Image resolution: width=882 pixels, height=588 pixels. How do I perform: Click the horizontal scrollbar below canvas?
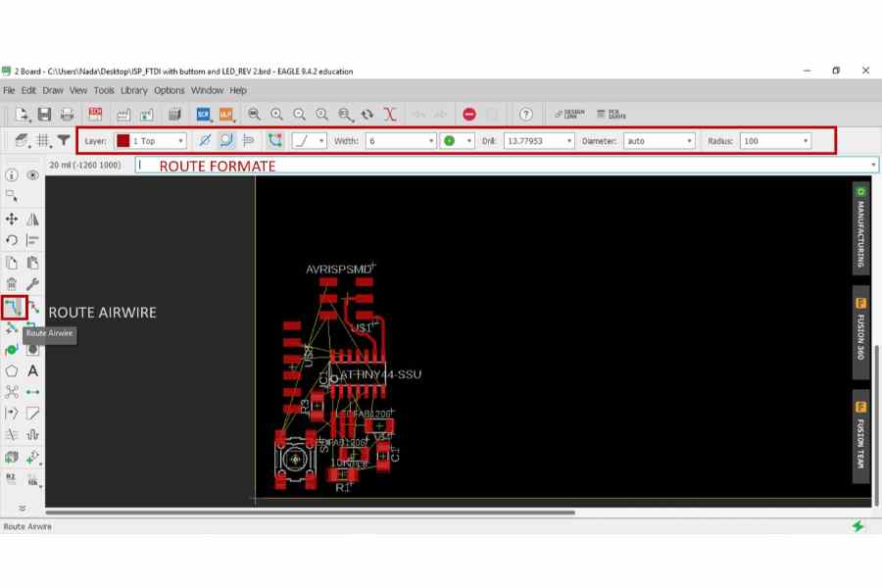[310, 512]
